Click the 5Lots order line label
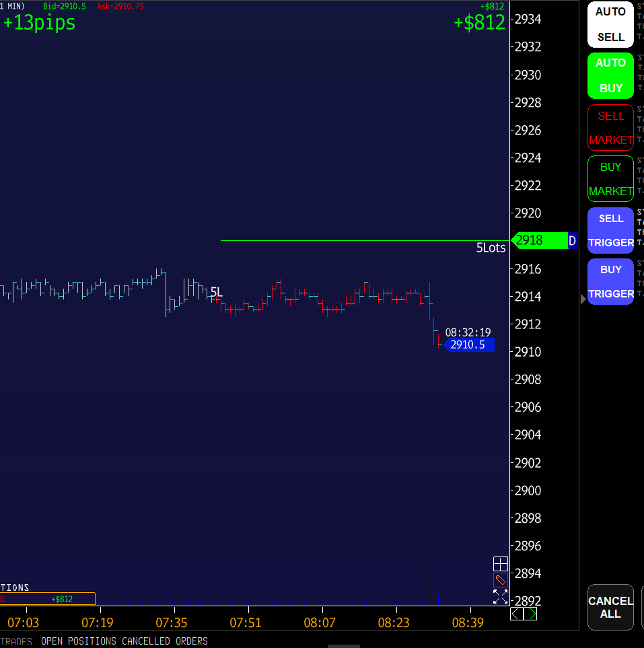The image size is (644, 648). tap(491, 248)
